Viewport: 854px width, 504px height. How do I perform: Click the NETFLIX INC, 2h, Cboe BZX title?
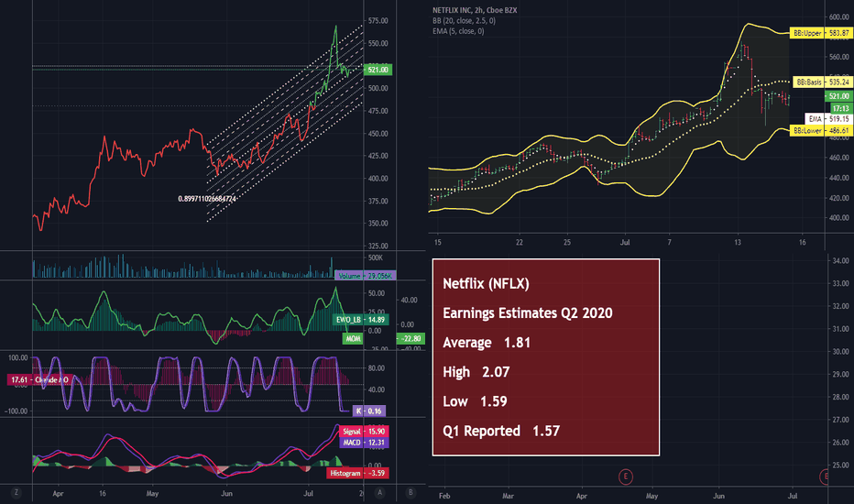(475, 10)
